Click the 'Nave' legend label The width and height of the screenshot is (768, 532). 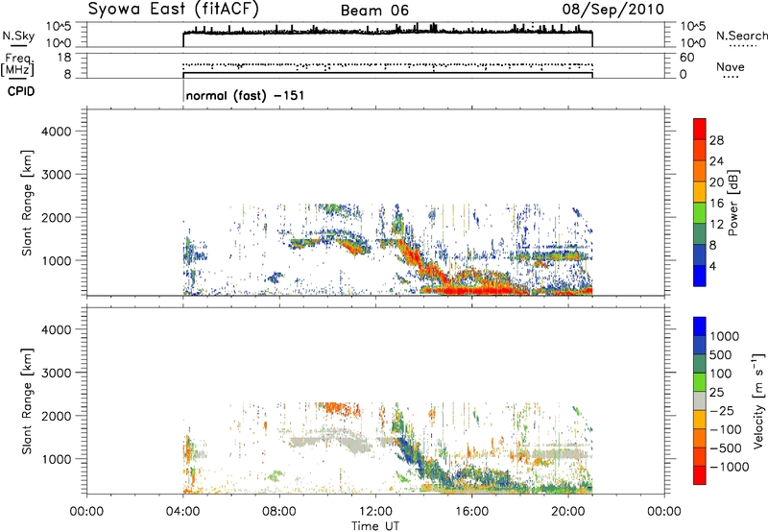[x=731, y=67]
